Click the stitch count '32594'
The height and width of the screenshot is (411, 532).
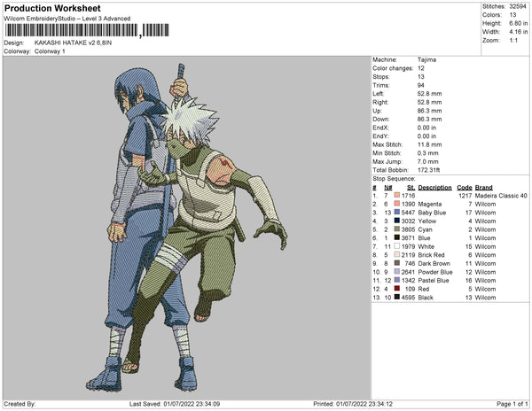tap(518, 6)
